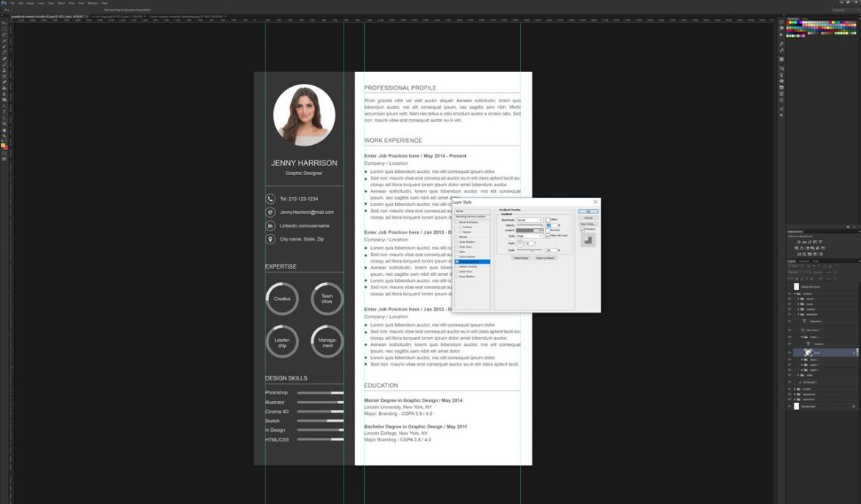The height and width of the screenshot is (504, 861).
Task: Click the Make Default button
Action: click(521, 258)
